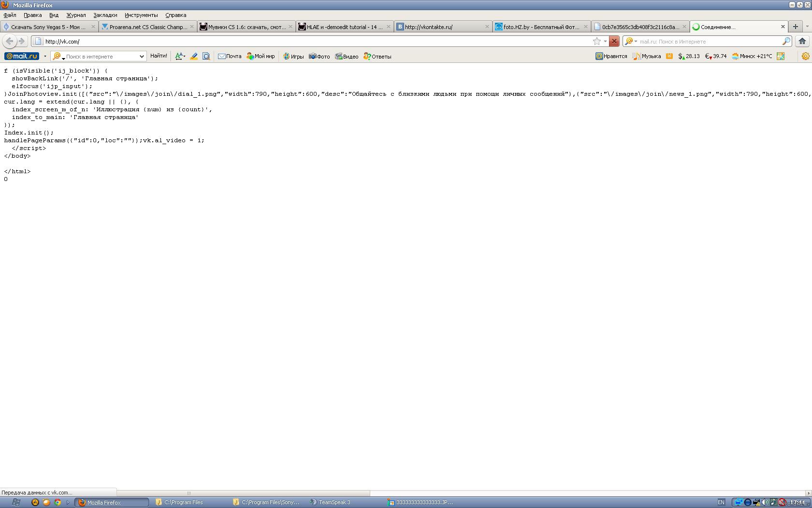Click the Найти! search button
812x508 pixels.
(159, 56)
